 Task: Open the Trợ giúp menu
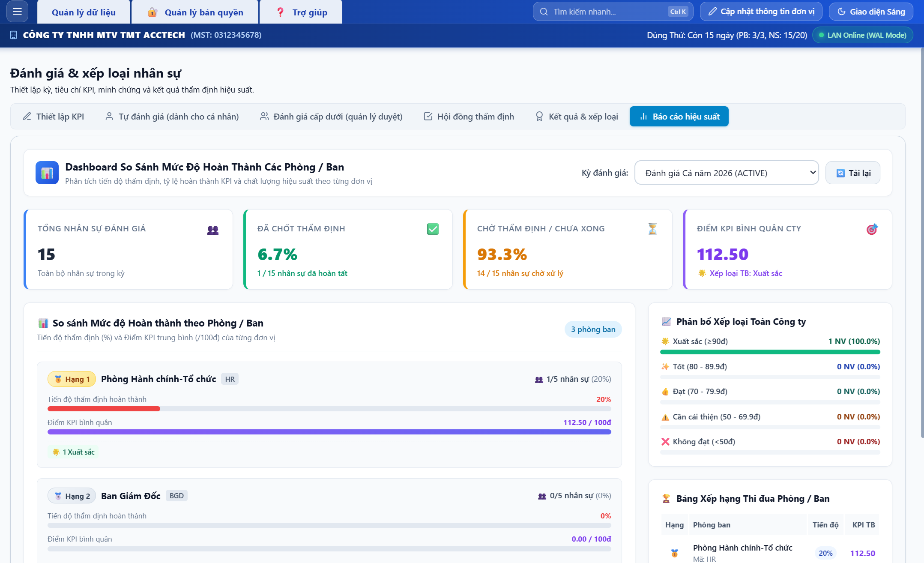coord(301,12)
